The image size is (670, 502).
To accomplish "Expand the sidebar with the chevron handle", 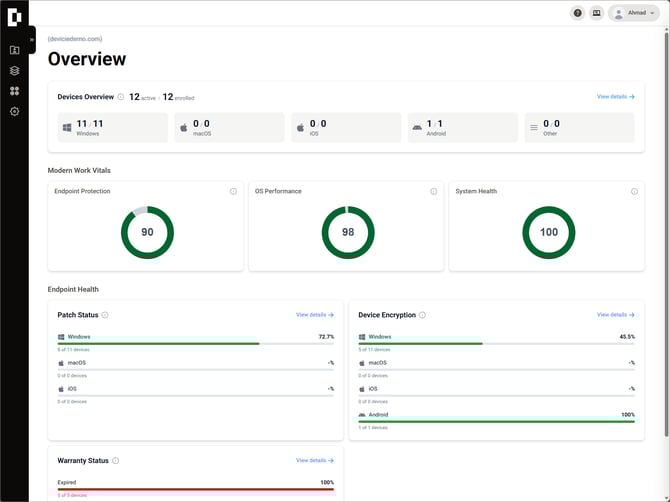I will click(x=32, y=40).
